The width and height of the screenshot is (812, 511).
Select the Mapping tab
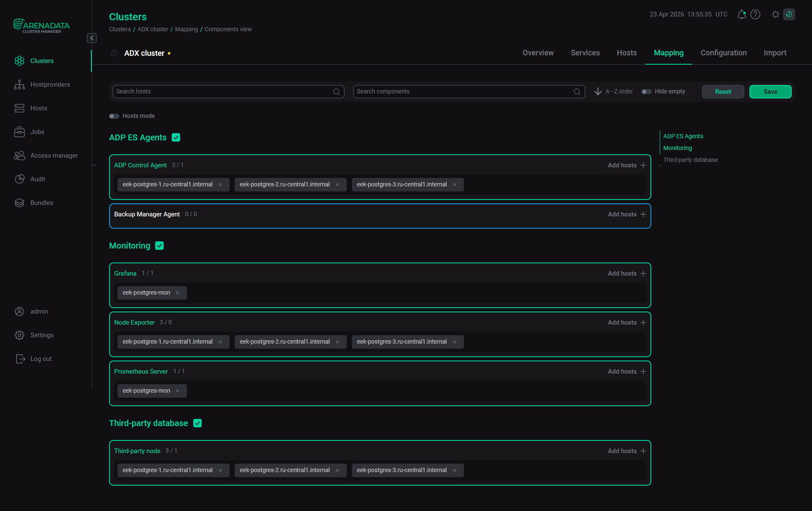click(x=668, y=53)
